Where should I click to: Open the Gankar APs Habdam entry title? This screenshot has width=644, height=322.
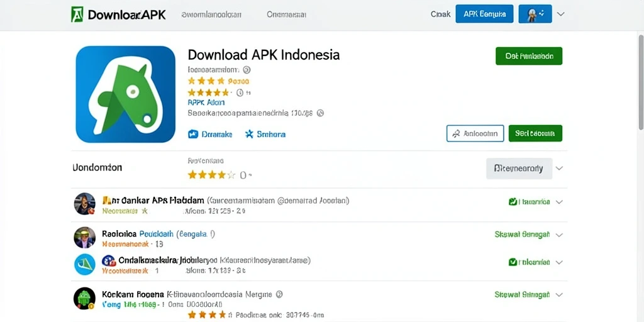157,201
